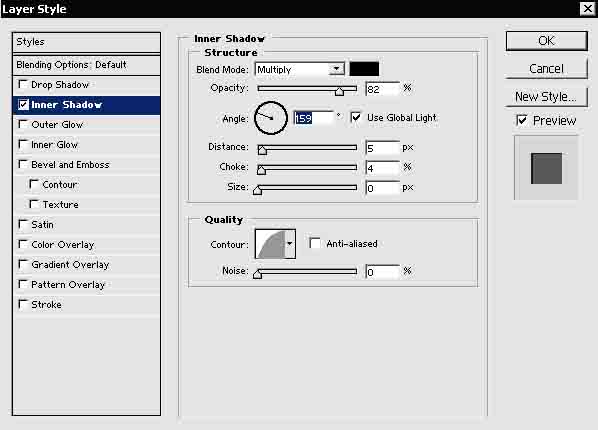Select the Stroke style row
Viewport: 598px width, 430px height.
coord(86,304)
